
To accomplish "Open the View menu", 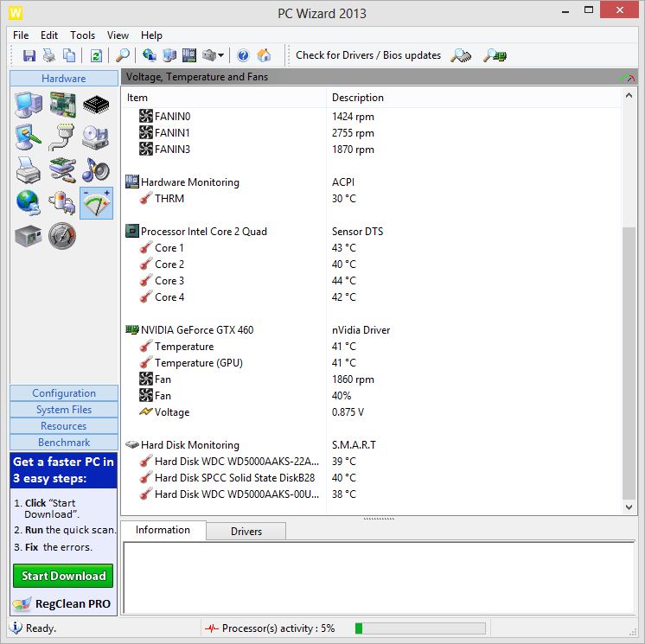I will [118, 35].
